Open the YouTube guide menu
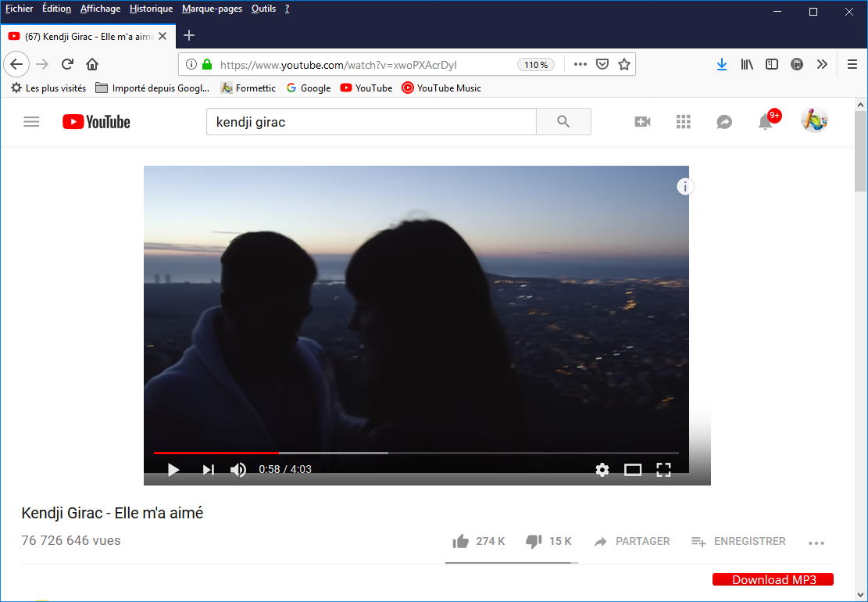Image resolution: width=868 pixels, height=602 pixels. click(31, 121)
